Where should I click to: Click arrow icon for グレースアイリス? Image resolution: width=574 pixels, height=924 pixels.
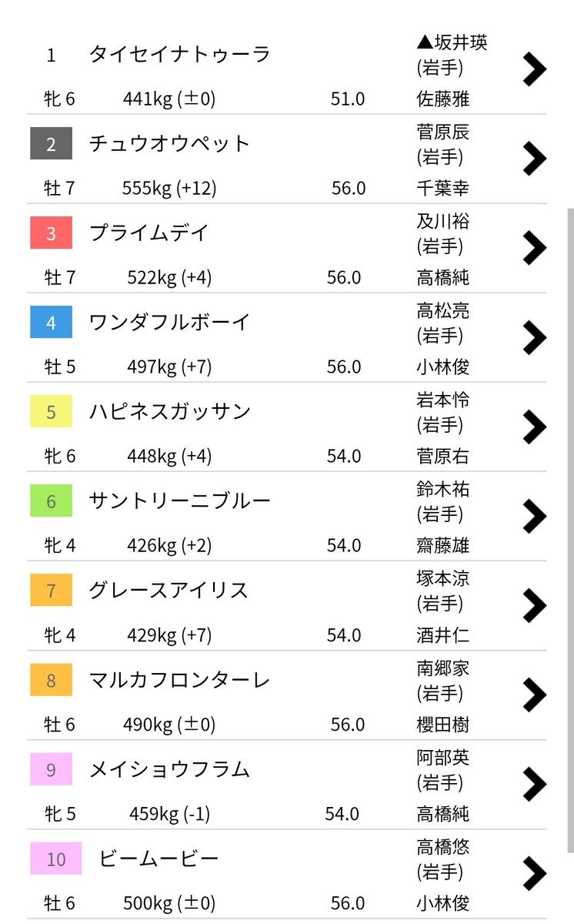[x=534, y=605]
